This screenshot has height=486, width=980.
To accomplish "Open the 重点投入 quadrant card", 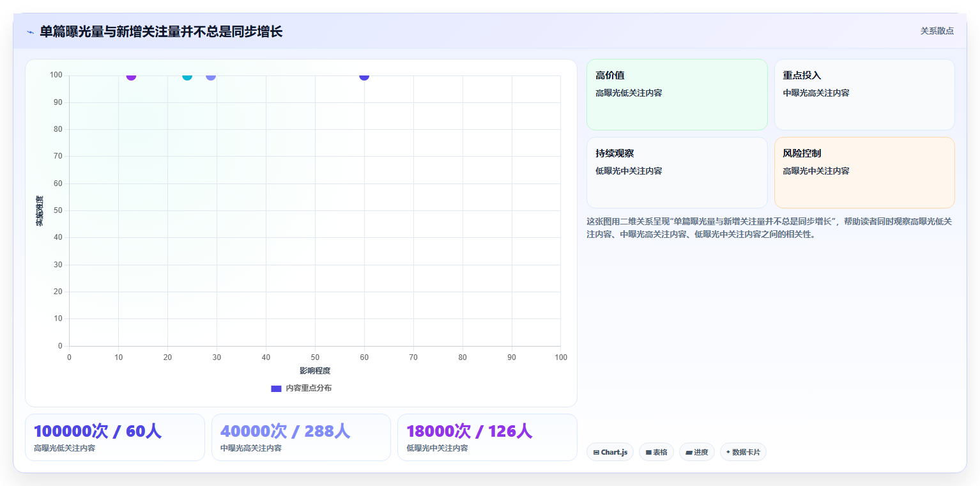I will [x=864, y=95].
